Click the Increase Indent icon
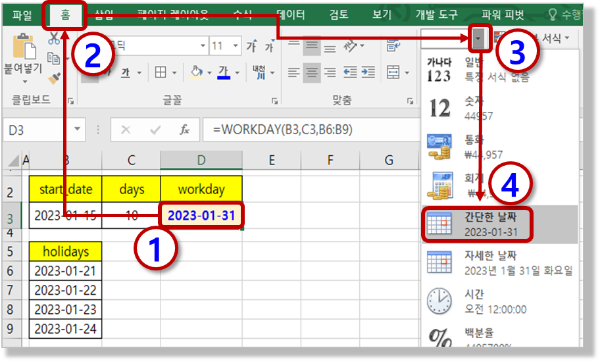Viewport: 600px width, 362px height. [368, 72]
